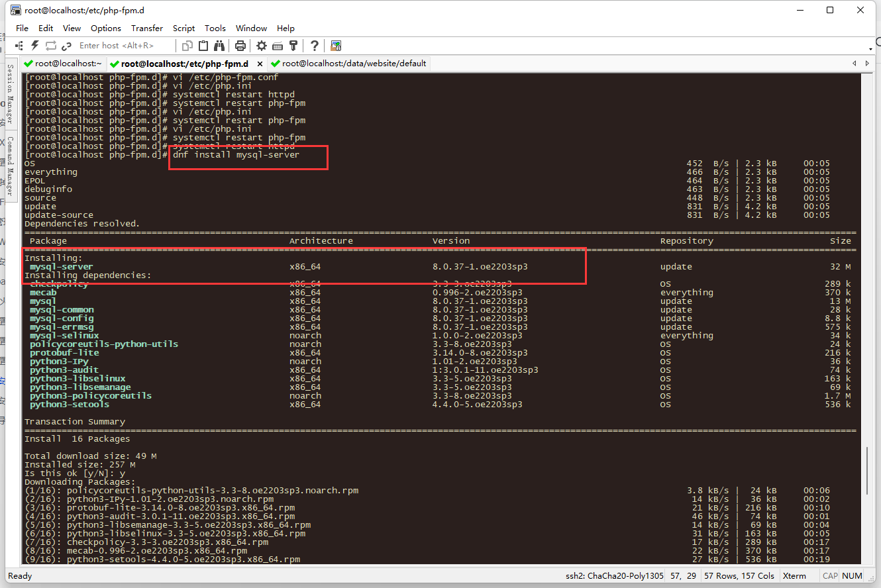Open the Options menu
The height and width of the screenshot is (588, 881).
coord(106,28)
